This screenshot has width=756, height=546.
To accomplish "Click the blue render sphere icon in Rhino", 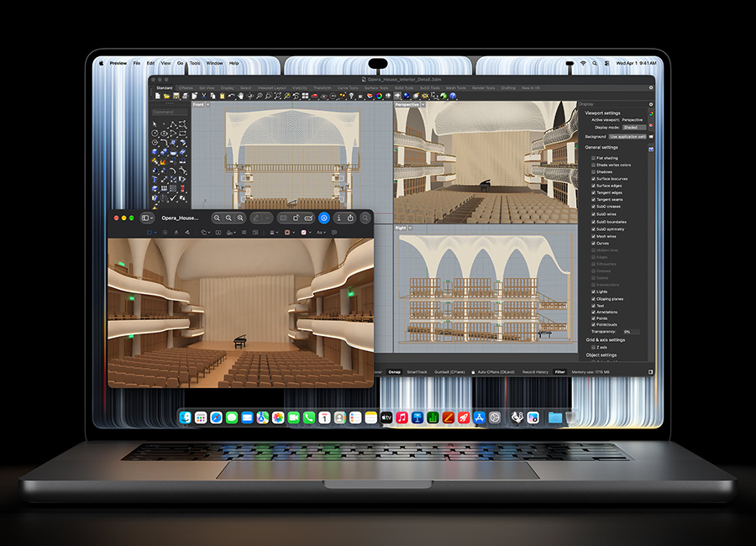I will tap(407, 96).
